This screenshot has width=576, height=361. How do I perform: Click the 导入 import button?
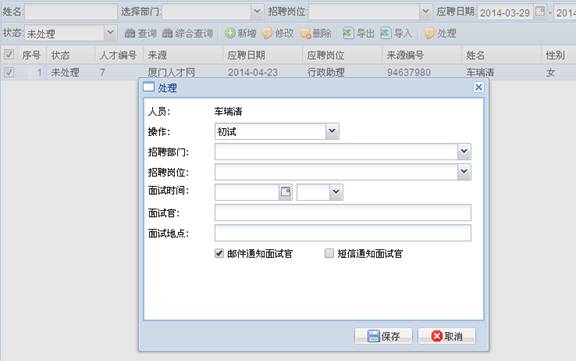tap(396, 33)
